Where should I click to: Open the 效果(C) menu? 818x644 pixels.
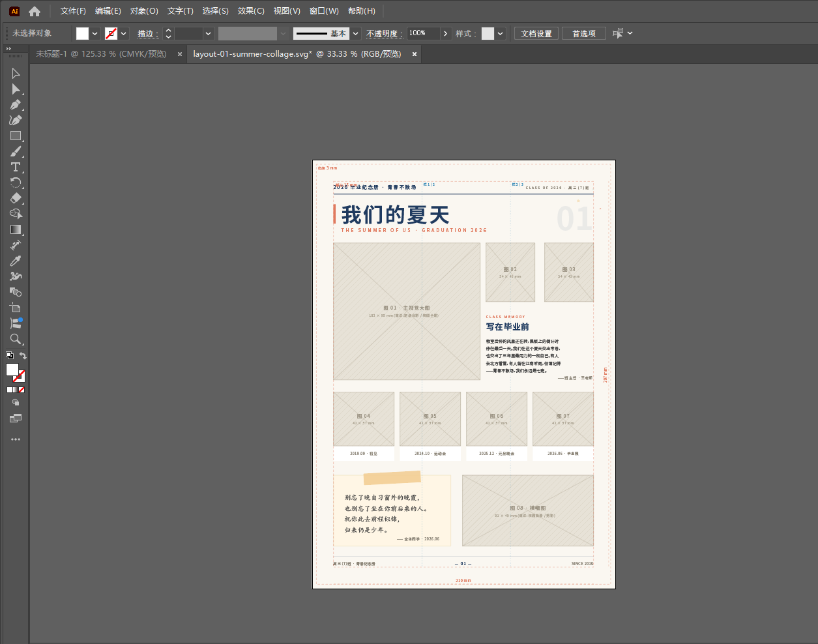[x=251, y=11]
